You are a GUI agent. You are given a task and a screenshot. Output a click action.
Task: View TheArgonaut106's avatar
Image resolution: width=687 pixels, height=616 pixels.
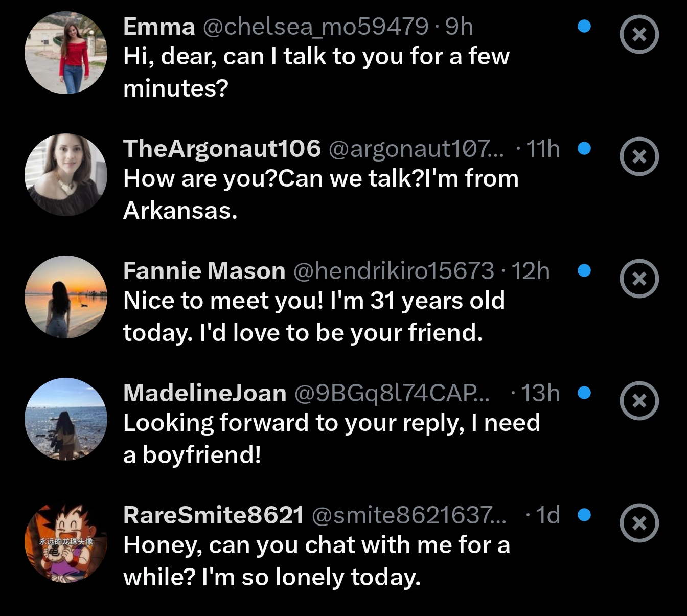point(66,175)
